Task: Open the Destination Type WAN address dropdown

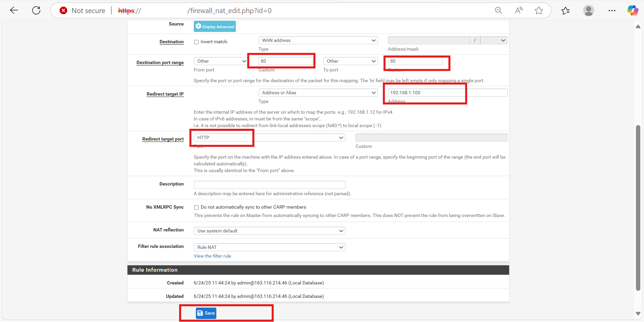Action: click(x=317, y=40)
